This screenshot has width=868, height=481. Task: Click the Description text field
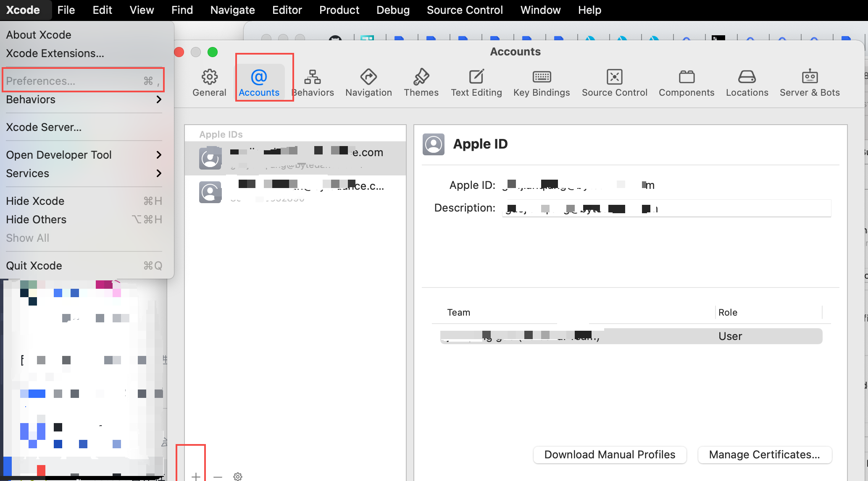pos(666,208)
